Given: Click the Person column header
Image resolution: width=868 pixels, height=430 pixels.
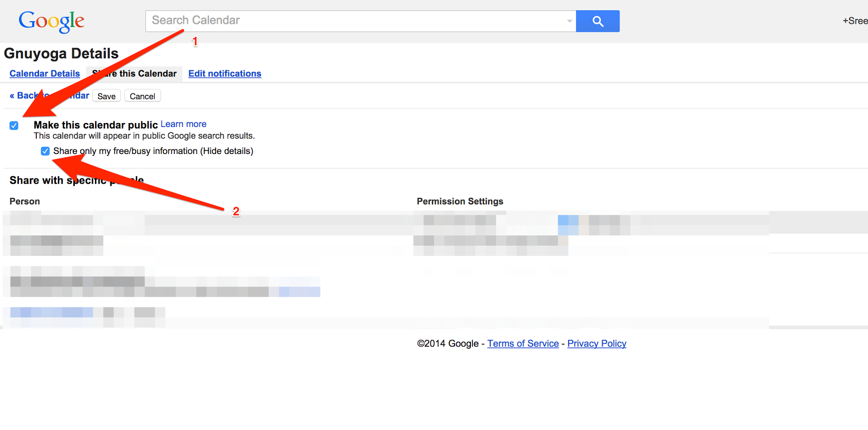Looking at the screenshot, I should pos(25,201).
